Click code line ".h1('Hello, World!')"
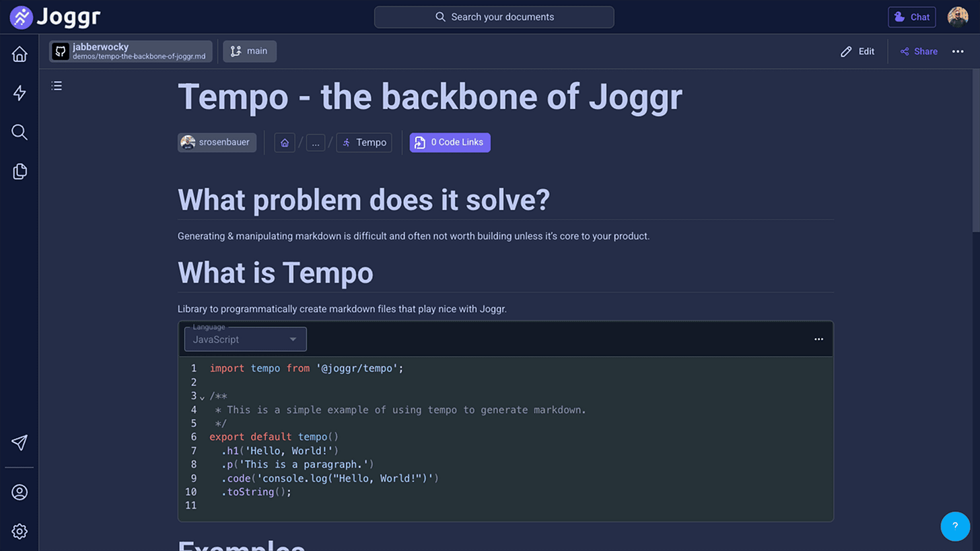980x551 pixels. click(x=279, y=451)
